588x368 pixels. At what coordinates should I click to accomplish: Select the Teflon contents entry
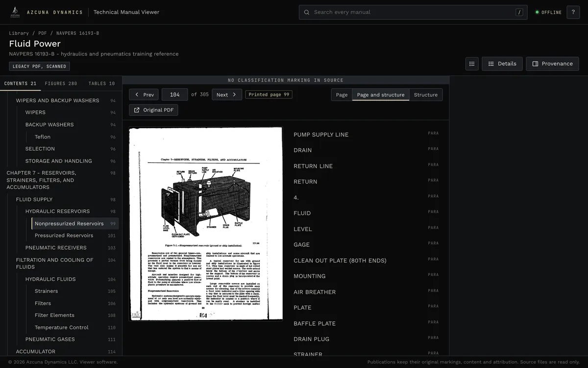coord(75,137)
